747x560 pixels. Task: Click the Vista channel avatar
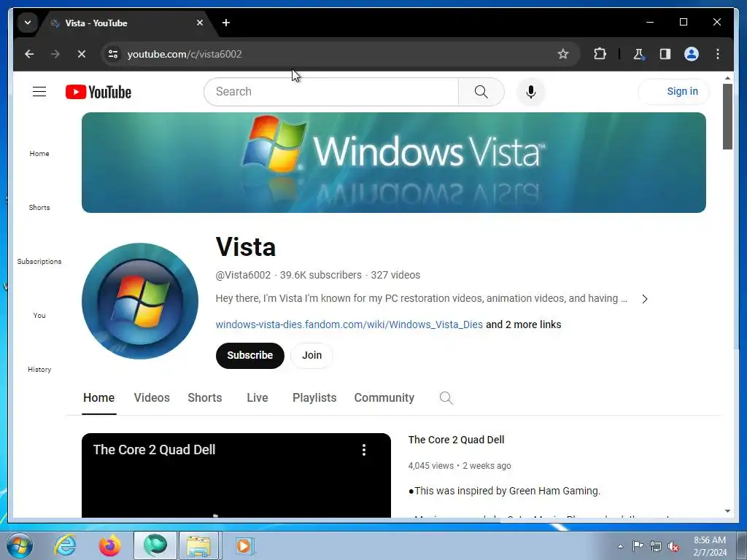pos(140,301)
